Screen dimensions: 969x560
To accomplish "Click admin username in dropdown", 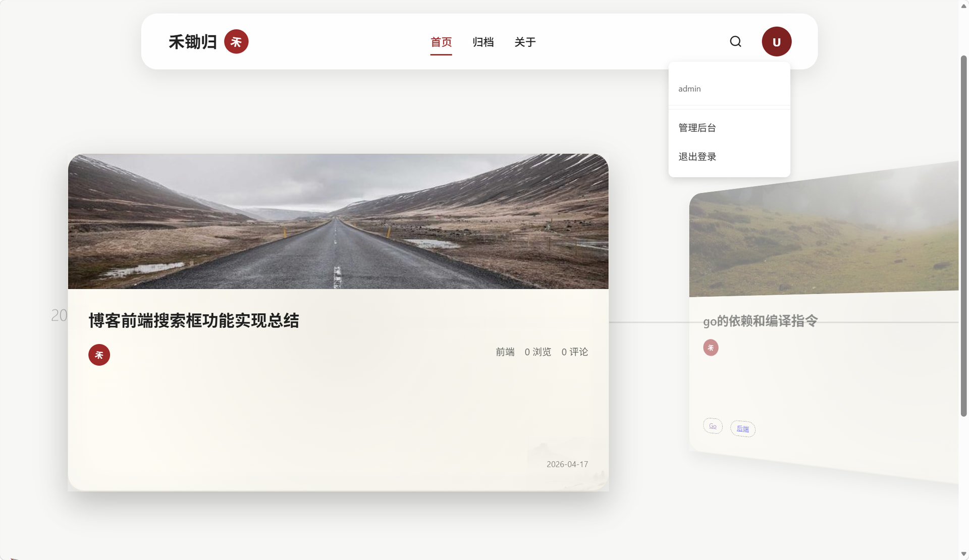I will click(x=689, y=89).
